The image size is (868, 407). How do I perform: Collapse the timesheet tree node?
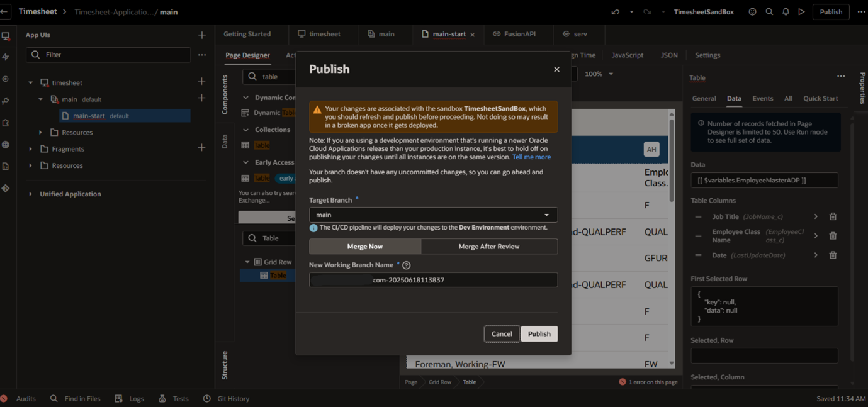[31, 82]
